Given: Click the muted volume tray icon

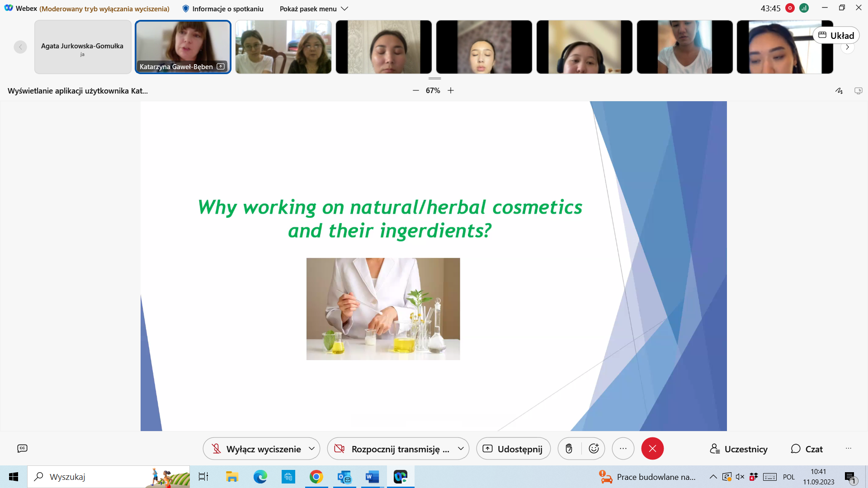Looking at the screenshot, I should click(740, 477).
